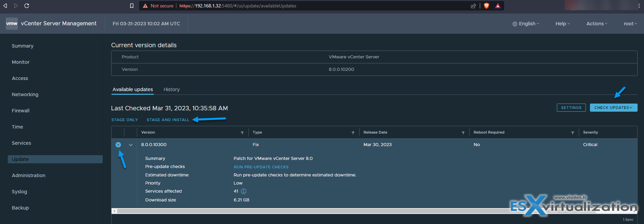The width and height of the screenshot is (644, 224).
Task: Bookmark this page with the bookmark icon
Action: [x=132, y=6]
